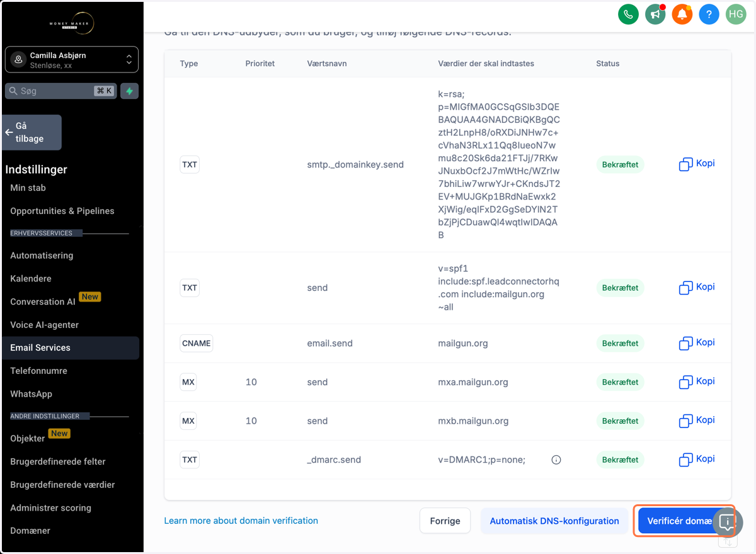The width and height of the screenshot is (756, 554).
Task: Click the Prioritet column header
Action: 260,64
